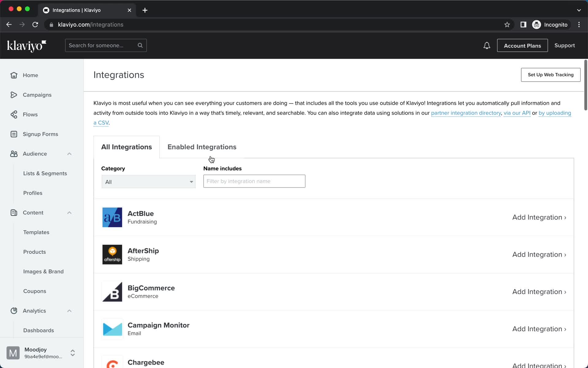Click the Signup Forms icon

tap(14, 134)
